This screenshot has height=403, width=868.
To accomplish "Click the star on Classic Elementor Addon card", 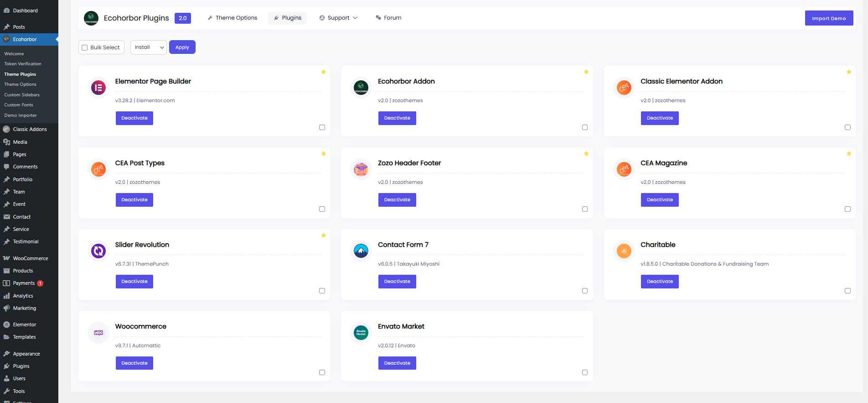I will [849, 72].
